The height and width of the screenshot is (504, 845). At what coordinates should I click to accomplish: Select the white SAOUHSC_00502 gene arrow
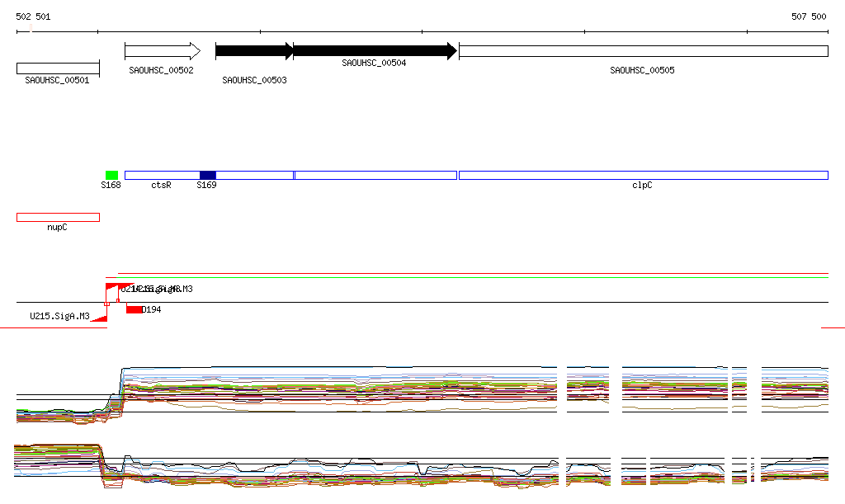(163, 51)
